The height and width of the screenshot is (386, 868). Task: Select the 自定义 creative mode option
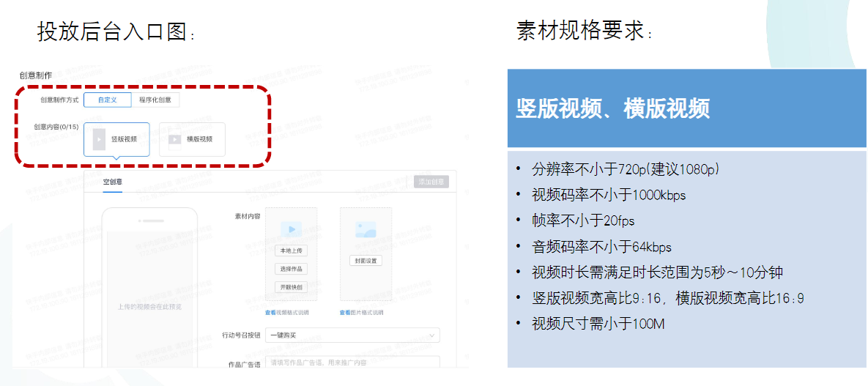[108, 100]
